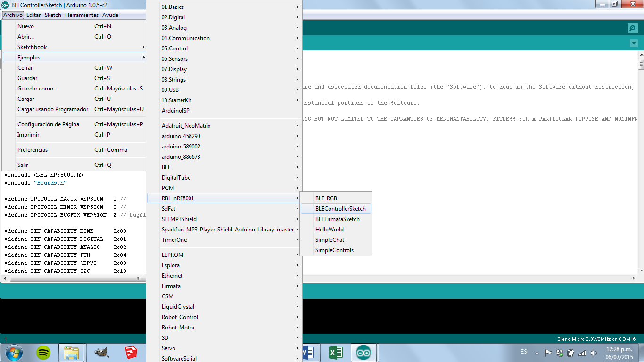Expand SdFat examples submenu
The height and width of the screenshot is (362, 644).
tap(224, 209)
